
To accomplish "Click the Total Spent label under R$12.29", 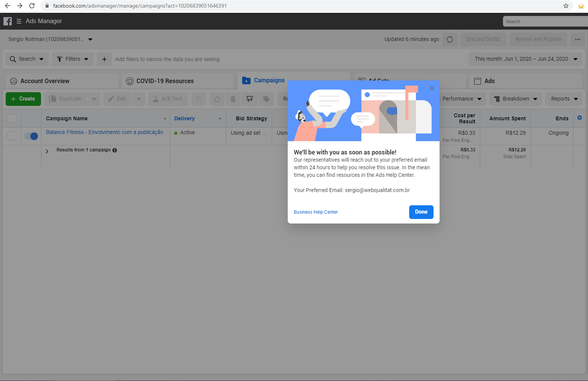I will pos(514,157).
